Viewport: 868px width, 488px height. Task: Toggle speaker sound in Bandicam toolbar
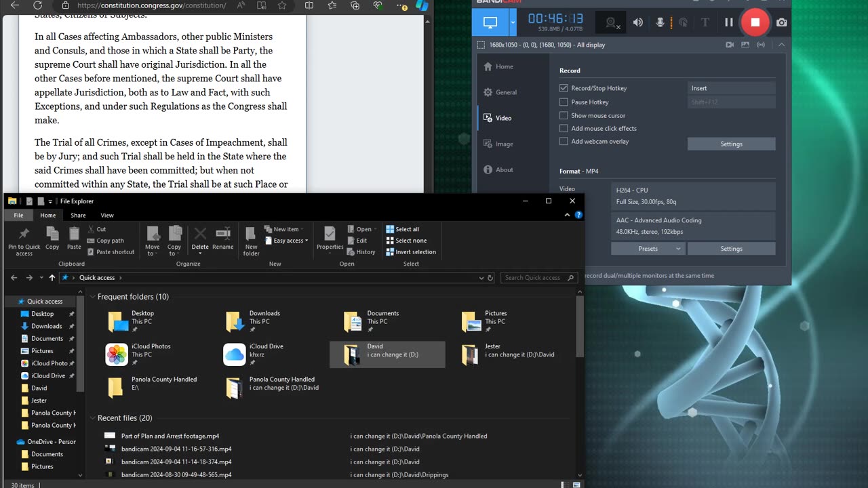tap(638, 22)
